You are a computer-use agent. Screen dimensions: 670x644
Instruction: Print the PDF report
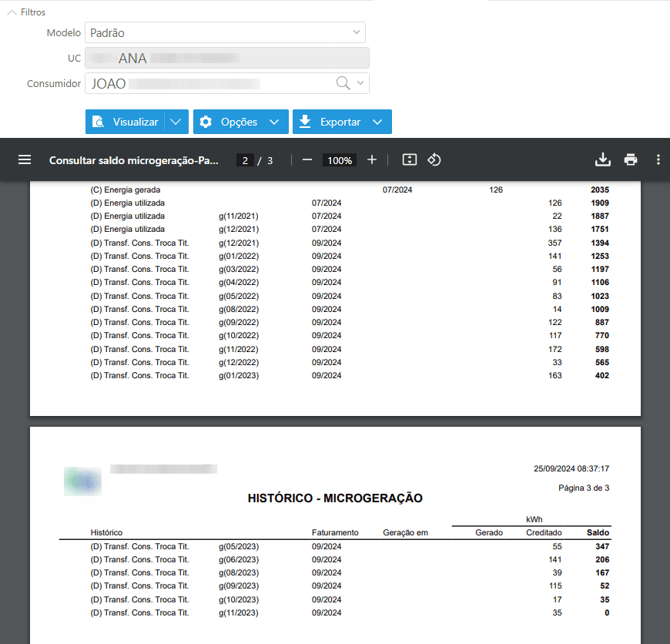(631, 160)
